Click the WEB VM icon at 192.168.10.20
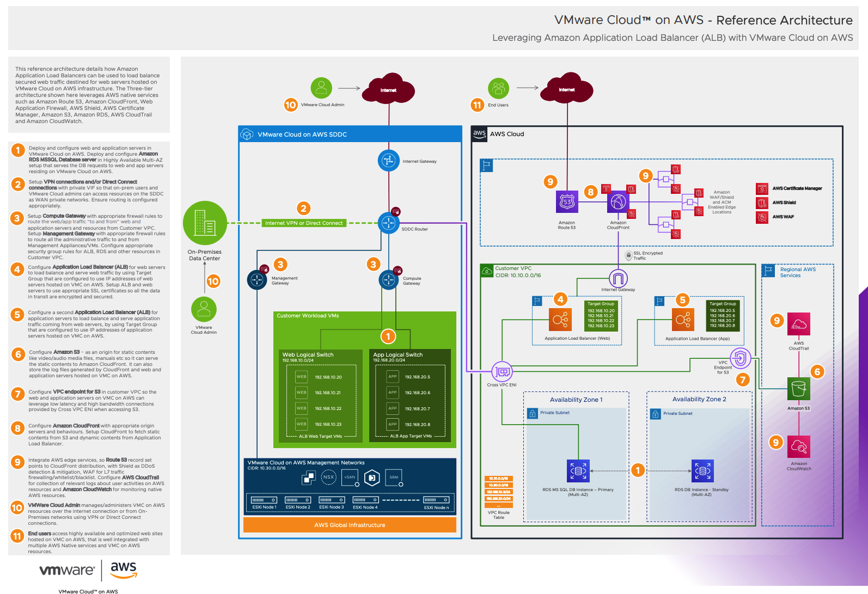The width and height of the screenshot is (868, 594). click(x=301, y=377)
